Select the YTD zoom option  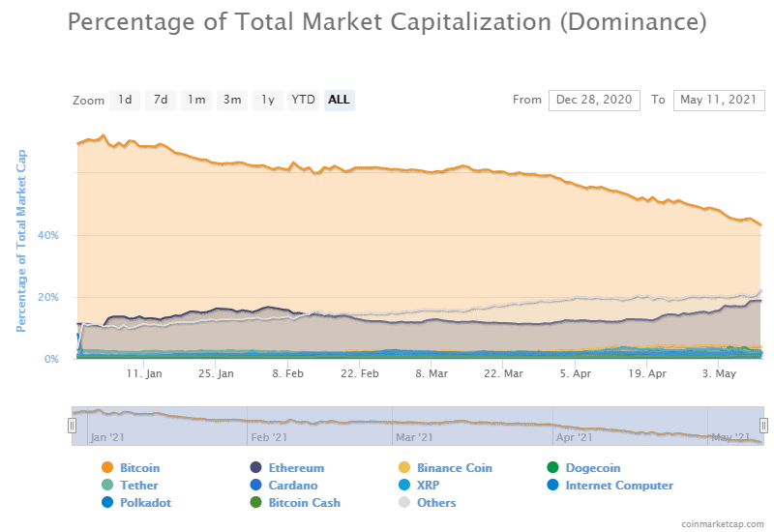tap(303, 101)
